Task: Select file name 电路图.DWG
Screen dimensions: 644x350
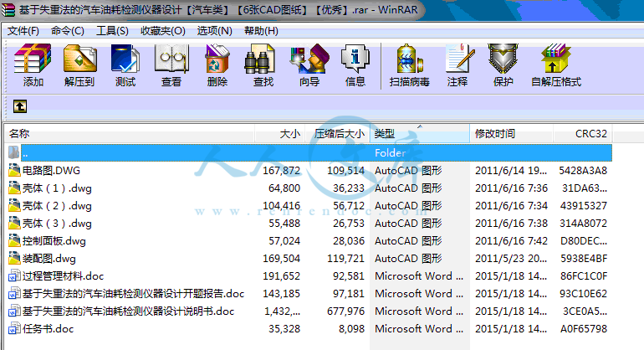Action: [51, 170]
